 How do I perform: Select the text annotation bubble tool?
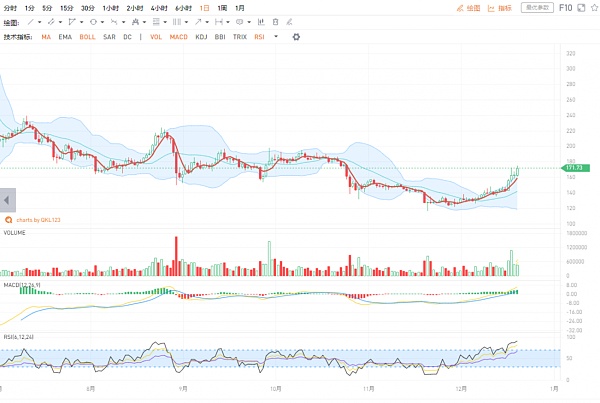coord(239,21)
